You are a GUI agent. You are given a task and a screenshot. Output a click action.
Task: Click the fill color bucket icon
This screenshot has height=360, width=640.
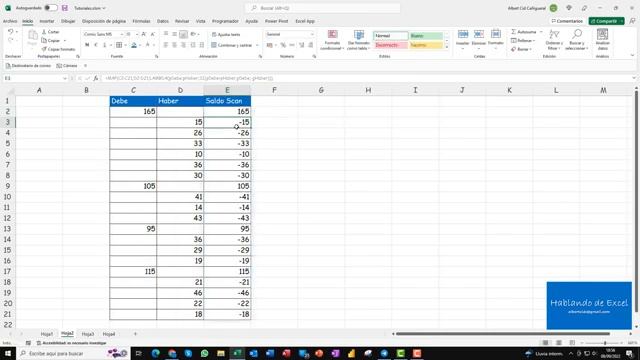[134, 45]
